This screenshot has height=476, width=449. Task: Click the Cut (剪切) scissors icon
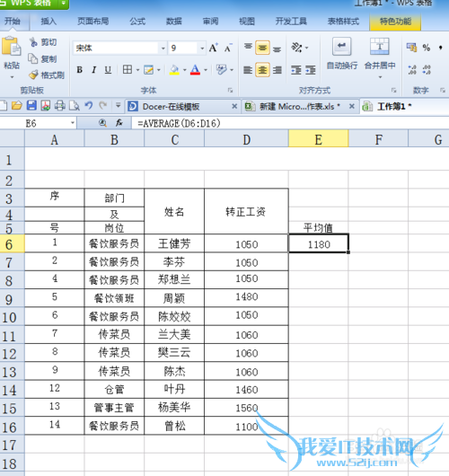coord(33,42)
